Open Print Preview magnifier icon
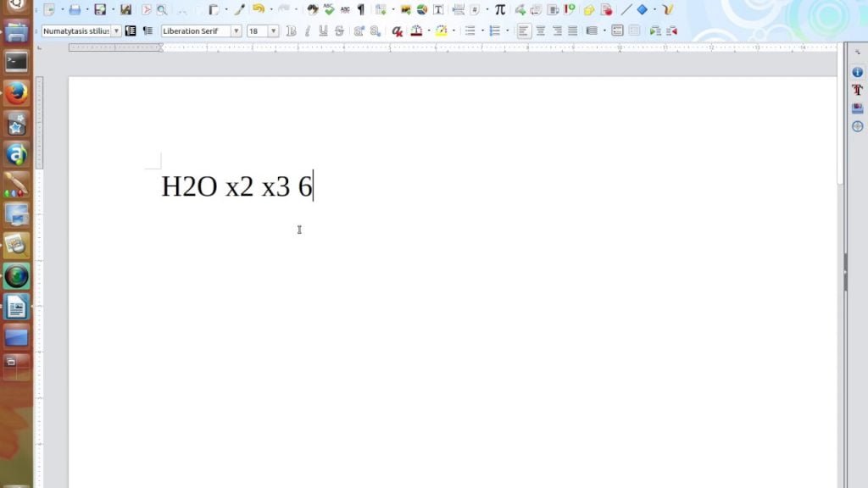The image size is (868, 488). (x=162, y=10)
